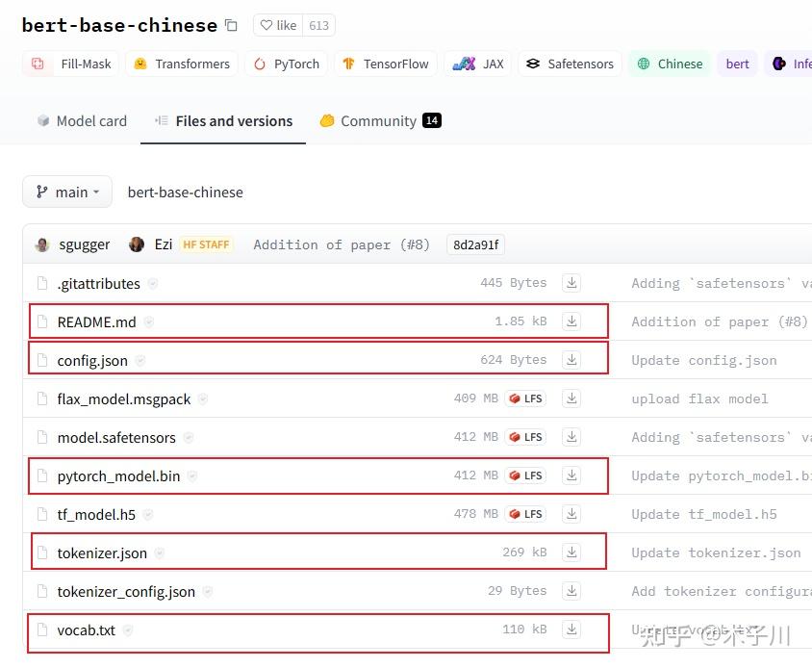Viewport: 812px width, 668px height.
Task: Like the bert-base-chinese model
Action: click(x=278, y=25)
